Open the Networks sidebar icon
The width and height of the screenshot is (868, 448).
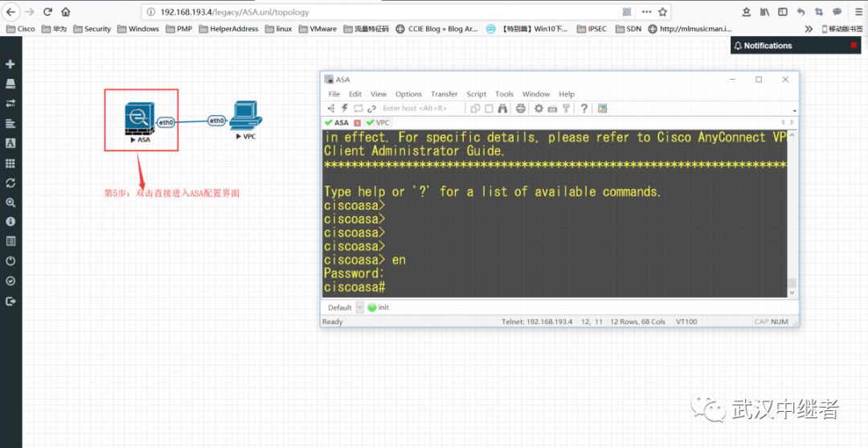[10, 103]
